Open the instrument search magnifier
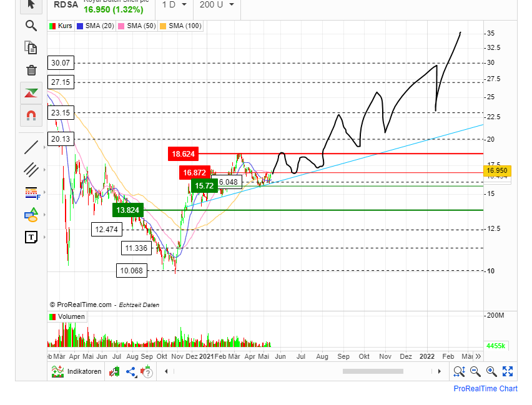 point(31,26)
